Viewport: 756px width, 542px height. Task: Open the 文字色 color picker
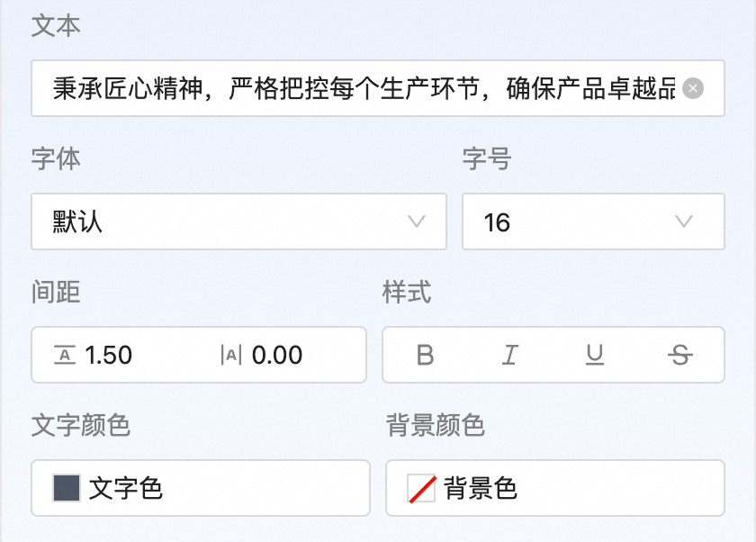(200, 488)
